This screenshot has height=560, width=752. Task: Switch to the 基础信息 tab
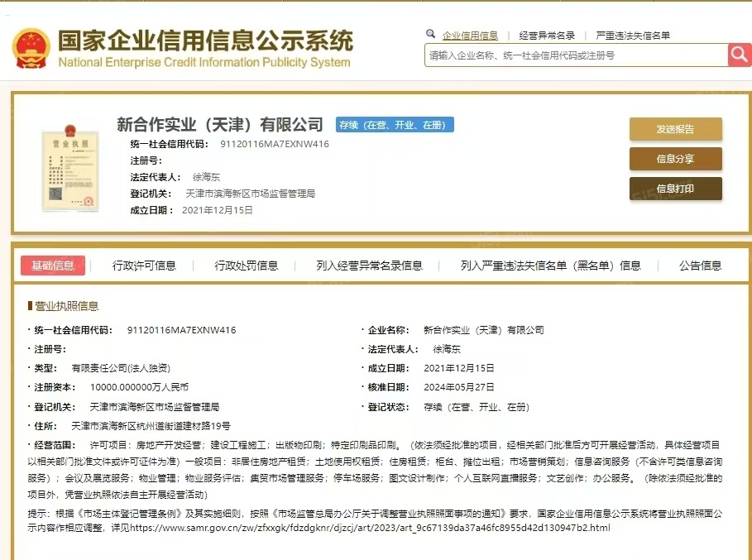click(x=53, y=266)
